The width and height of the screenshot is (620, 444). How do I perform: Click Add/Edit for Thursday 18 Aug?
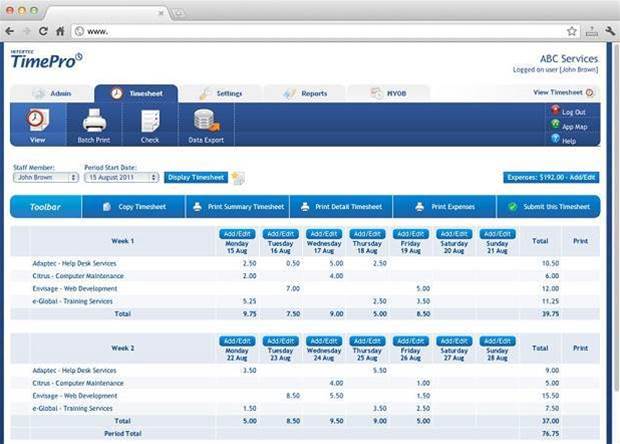[x=367, y=234]
